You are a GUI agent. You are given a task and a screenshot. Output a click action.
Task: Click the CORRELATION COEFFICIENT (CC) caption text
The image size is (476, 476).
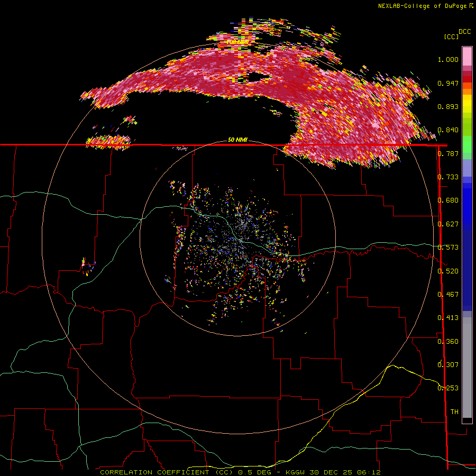coord(167,472)
